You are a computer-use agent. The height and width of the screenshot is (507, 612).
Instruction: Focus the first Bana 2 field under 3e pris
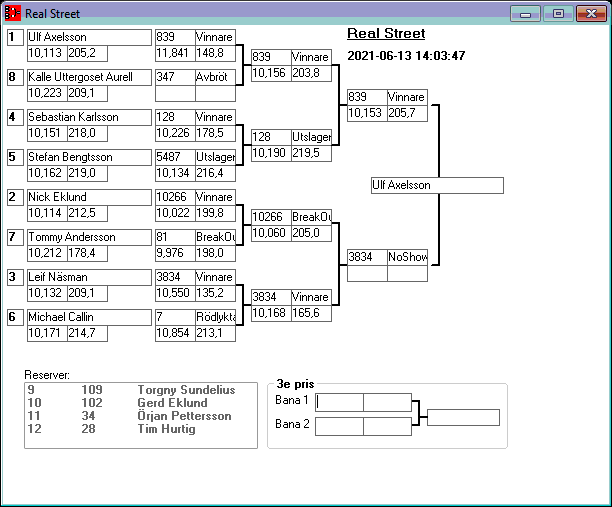point(340,426)
